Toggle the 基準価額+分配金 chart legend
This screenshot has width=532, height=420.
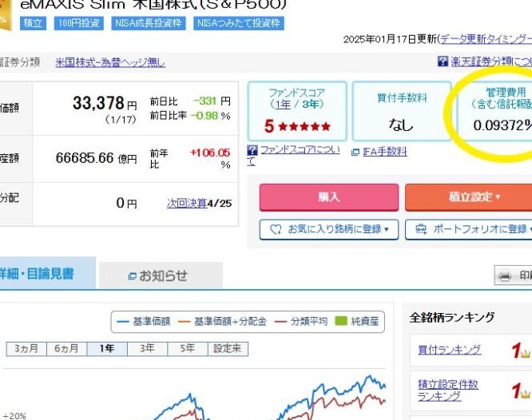tap(223, 321)
